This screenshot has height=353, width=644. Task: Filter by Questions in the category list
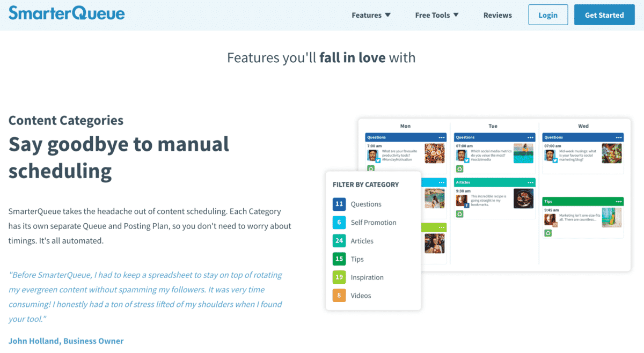(366, 204)
